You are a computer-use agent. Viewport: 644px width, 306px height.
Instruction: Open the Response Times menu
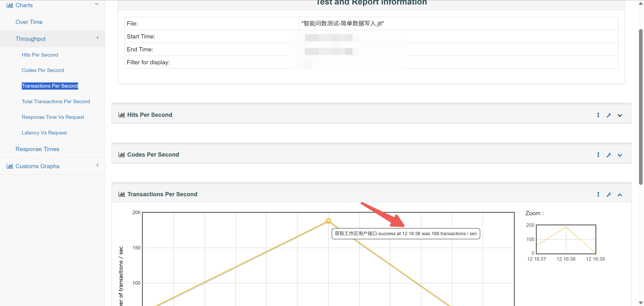coord(37,149)
